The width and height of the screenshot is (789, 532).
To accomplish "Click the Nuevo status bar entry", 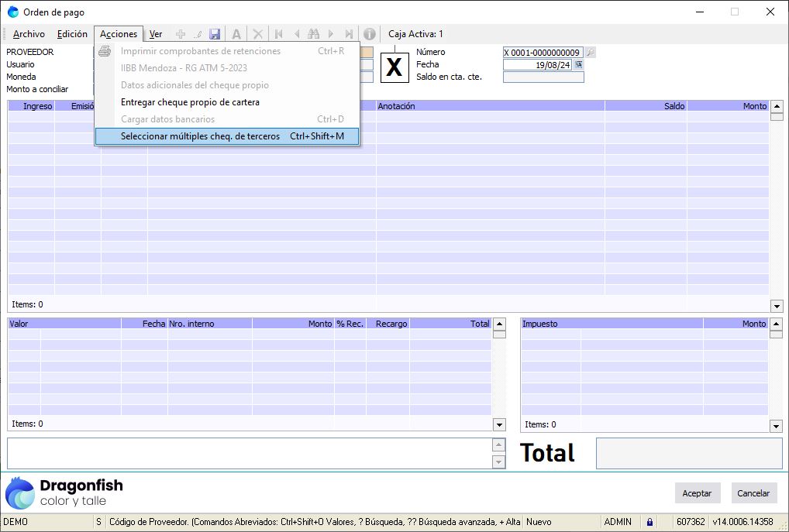I will click(539, 522).
